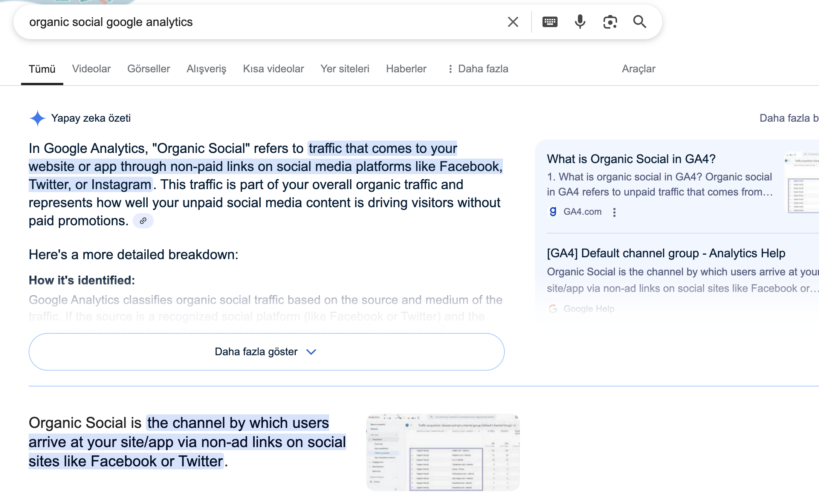Submit the search with the magnifier icon

pyautogui.click(x=639, y=22)
